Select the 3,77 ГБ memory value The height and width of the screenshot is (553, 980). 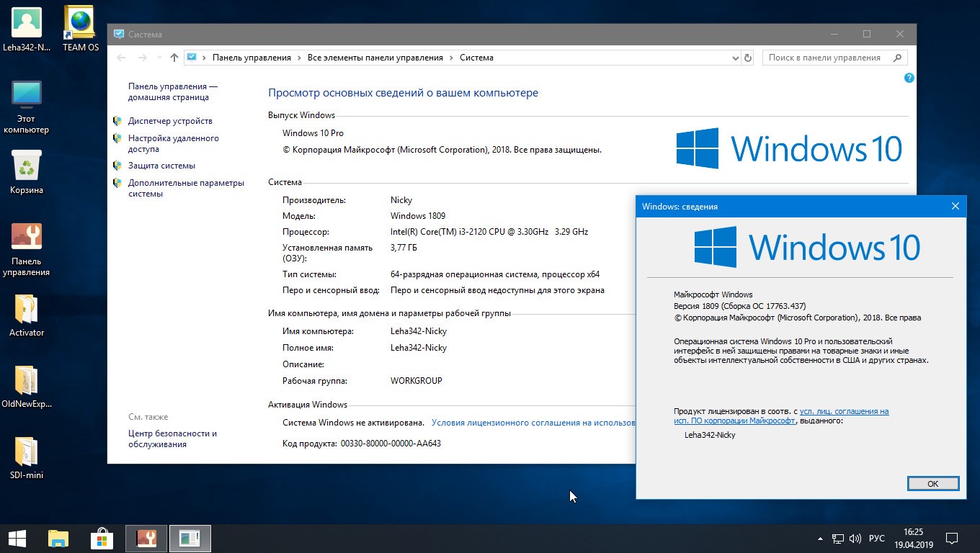point(404,248)
